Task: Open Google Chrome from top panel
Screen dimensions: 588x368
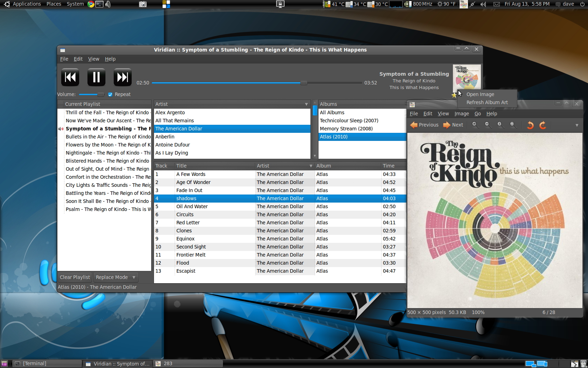Action: 91,4
